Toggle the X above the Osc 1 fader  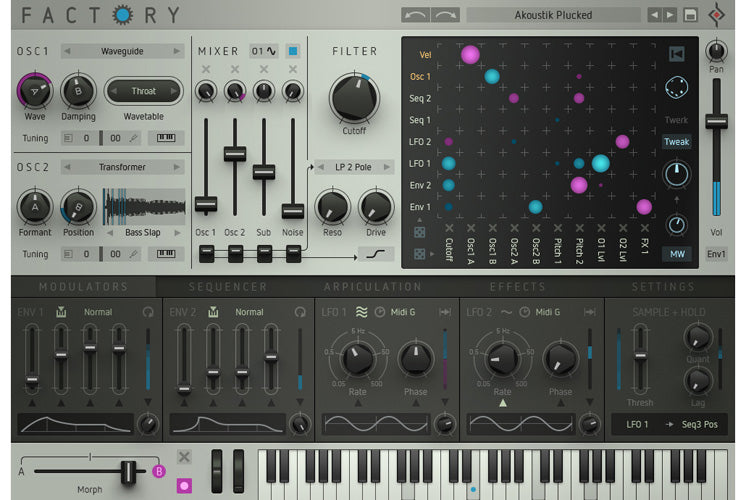[x=206, y=70]
